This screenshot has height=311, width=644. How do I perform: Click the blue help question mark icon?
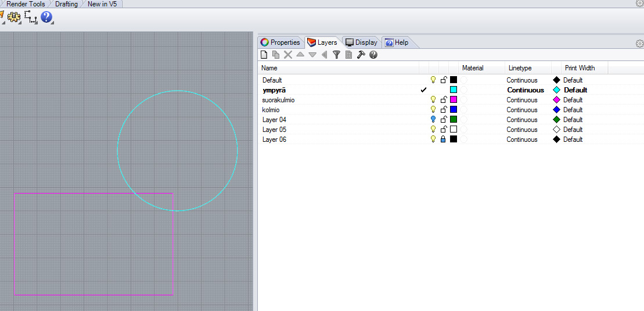[46, 17]
